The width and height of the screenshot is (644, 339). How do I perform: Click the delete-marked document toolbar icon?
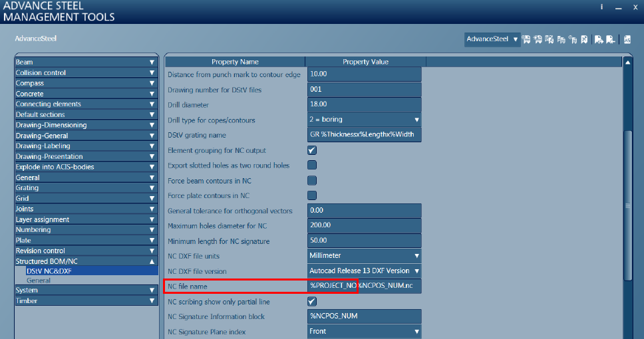[584, 39]
